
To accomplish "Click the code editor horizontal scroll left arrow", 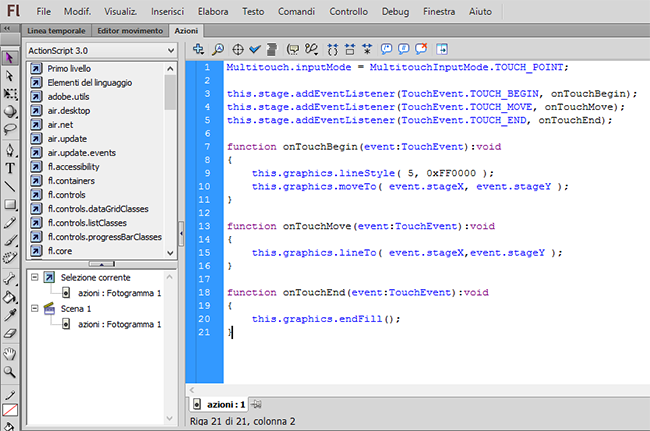I will 192,390.
